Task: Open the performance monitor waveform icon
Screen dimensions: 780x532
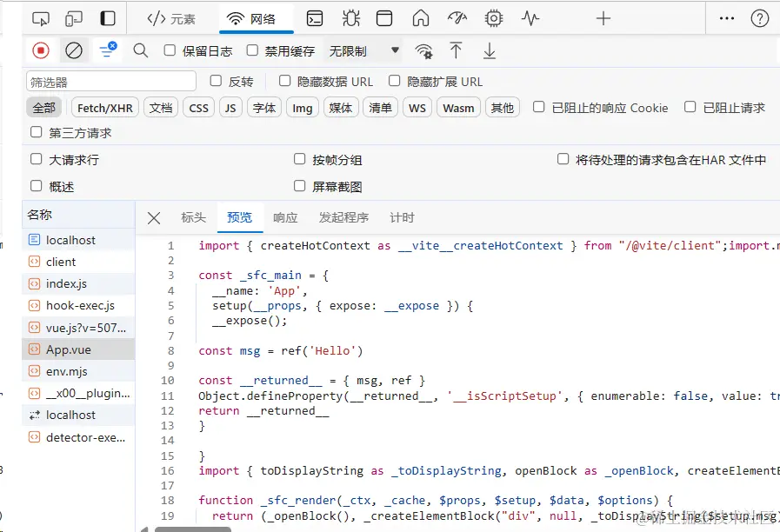Action: tap(530, 19)
